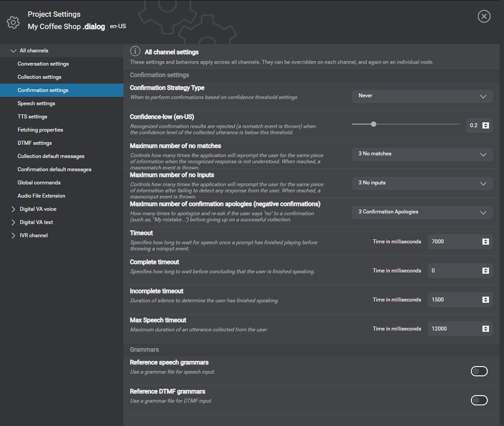Screen dimensions: 504x426
Task: Enable Reference speech grammars toggle
Action: [x=479, y=371]
